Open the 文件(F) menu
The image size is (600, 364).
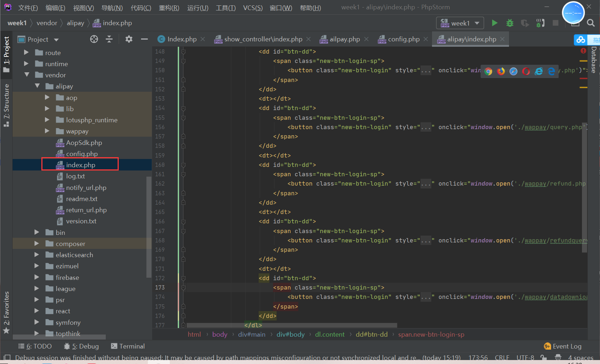pos(28,8)
